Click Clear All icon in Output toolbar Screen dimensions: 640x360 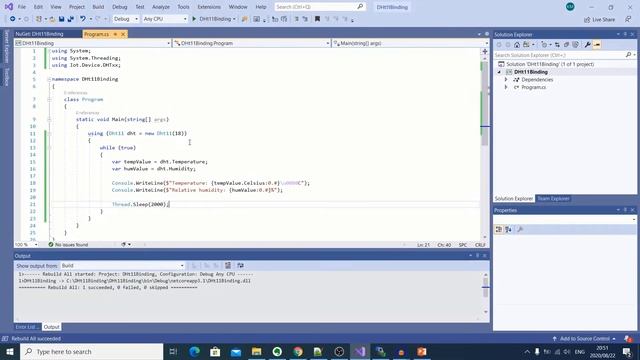coord(228,266)
